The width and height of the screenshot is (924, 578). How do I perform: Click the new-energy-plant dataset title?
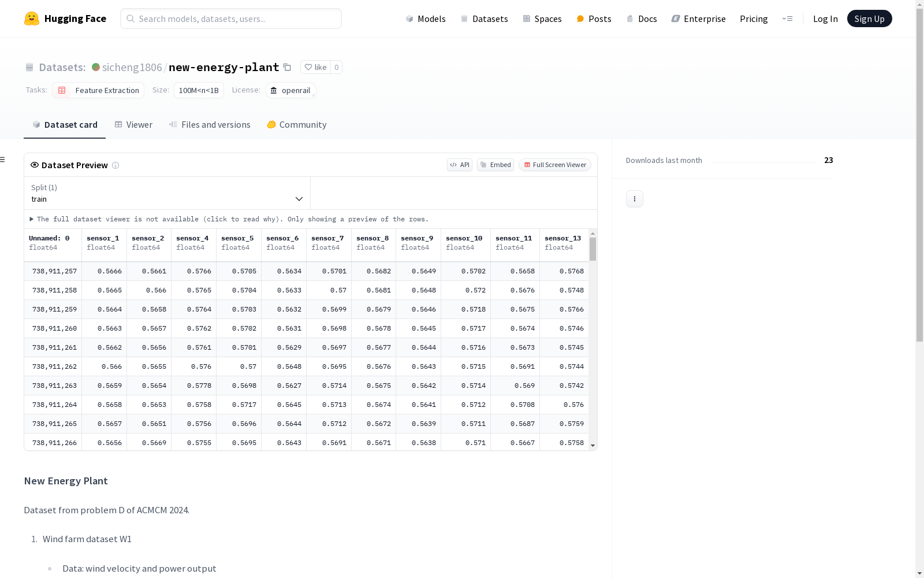[224, 67]
